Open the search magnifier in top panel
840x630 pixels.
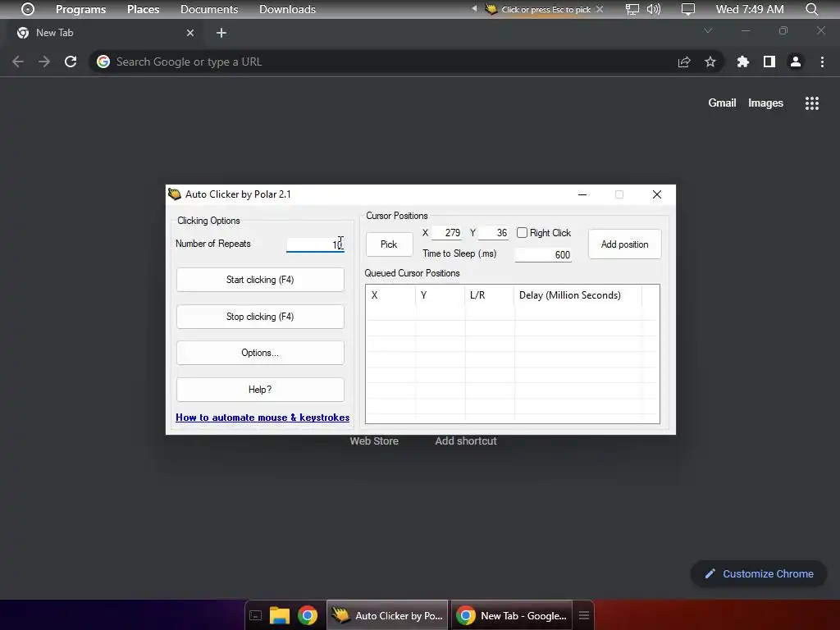click(811, 9)
